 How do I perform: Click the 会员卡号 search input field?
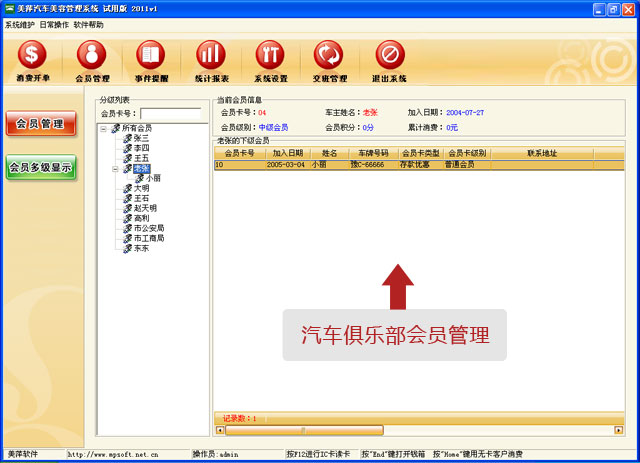pos(169,114)
